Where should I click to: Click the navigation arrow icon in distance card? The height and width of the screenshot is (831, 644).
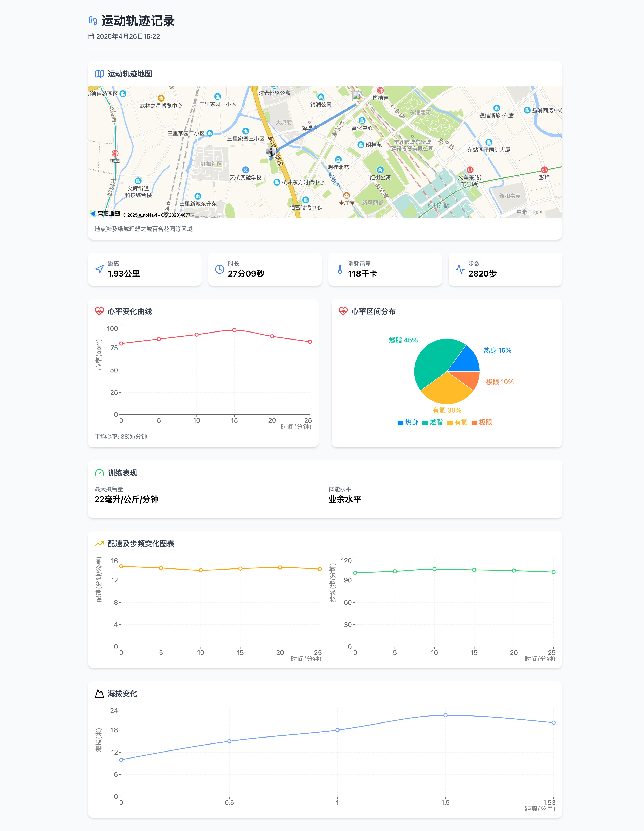99,269
